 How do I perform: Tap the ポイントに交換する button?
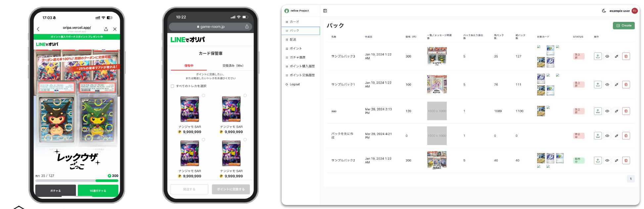coord(231,189)
